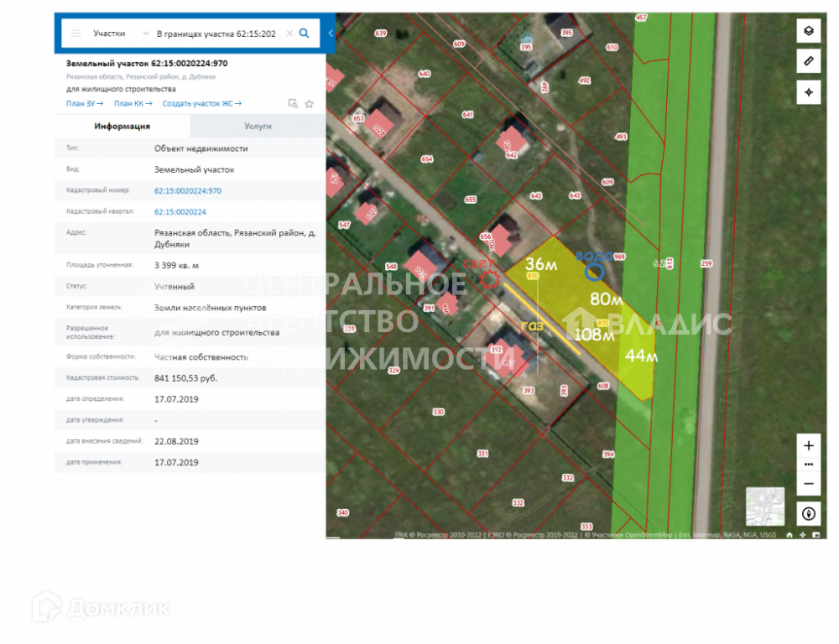This screenshot has width=839, height=644.
Task: Open the План ЗУ link
Action: tap(85, 104)
